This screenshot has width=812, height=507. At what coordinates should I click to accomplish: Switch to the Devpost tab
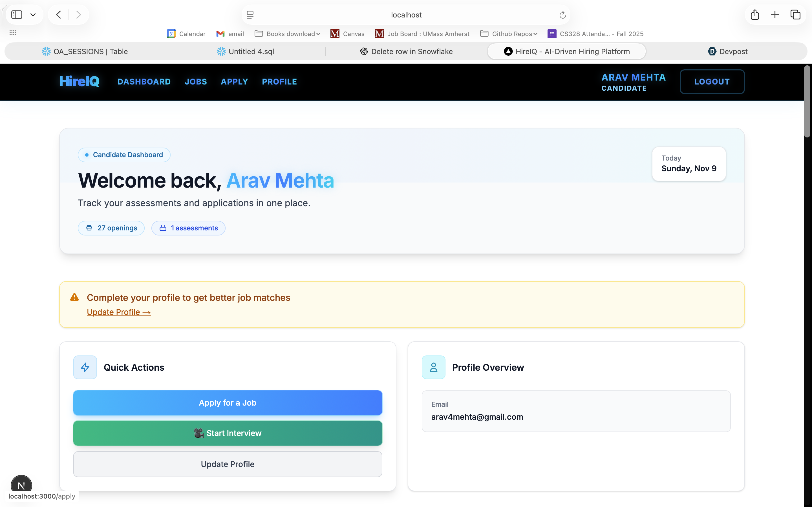click(727, 52)
